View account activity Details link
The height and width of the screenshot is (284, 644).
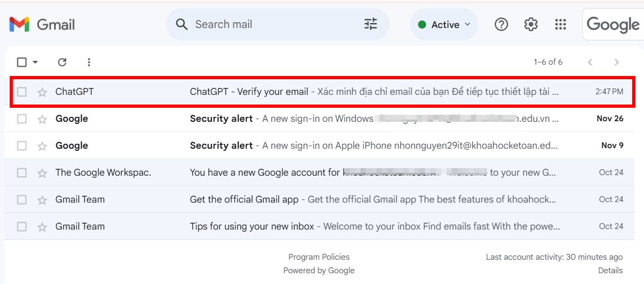[x=610, y=271]
